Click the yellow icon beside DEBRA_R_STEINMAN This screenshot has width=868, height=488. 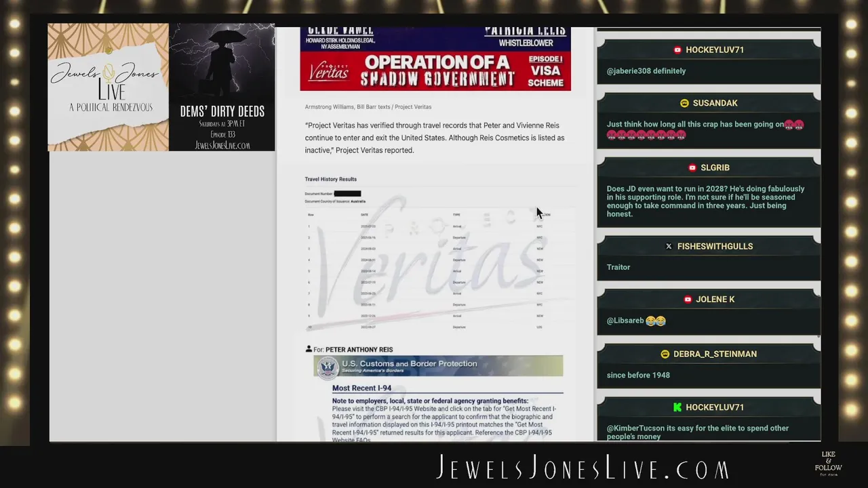[665, 354]
